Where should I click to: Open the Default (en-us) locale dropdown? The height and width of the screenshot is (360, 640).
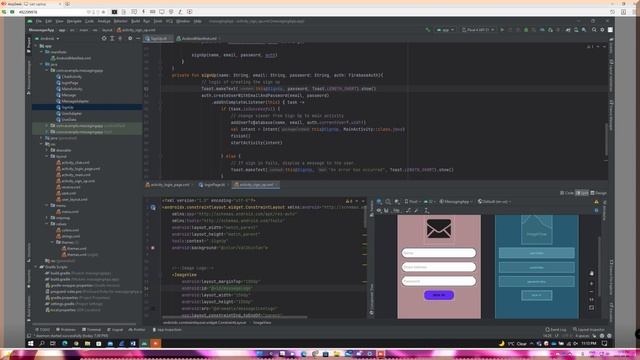coord(494,202)
